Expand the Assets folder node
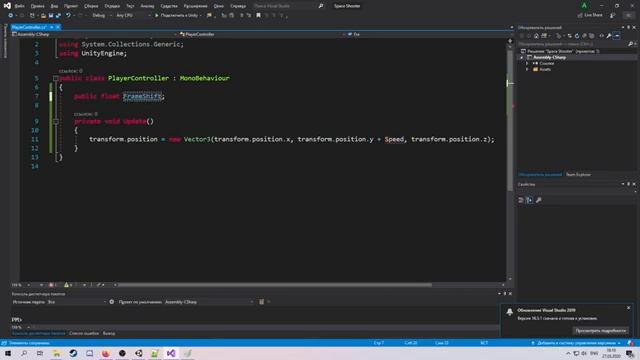 527,69
